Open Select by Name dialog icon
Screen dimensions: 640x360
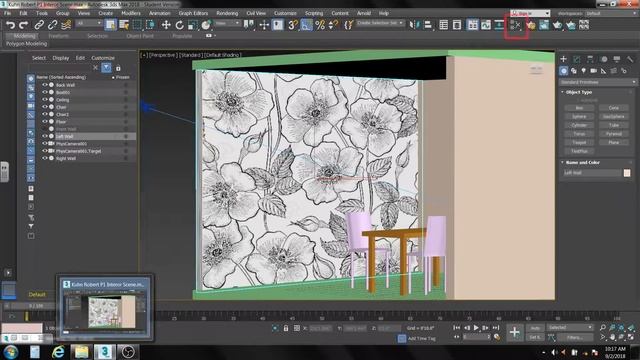tap(124, 25)
